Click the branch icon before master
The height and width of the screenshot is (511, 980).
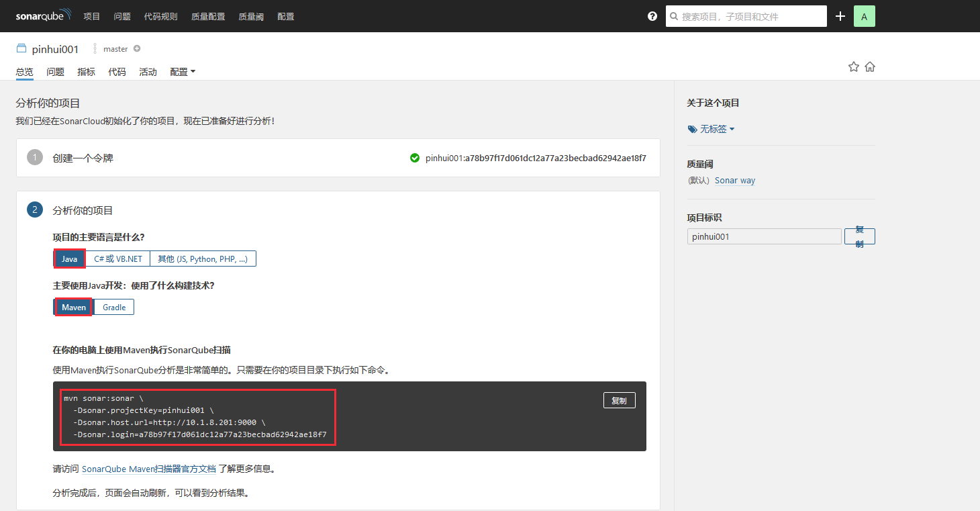(x=95, y=48)
